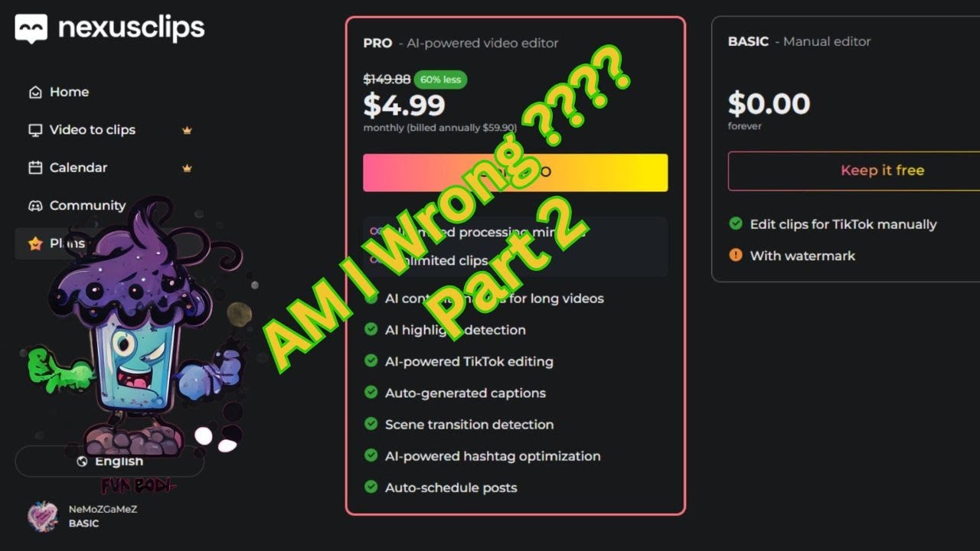980x551 pixels.
Task: Click the crown icon beside Video to clips
Action: [x=187, y=130]
